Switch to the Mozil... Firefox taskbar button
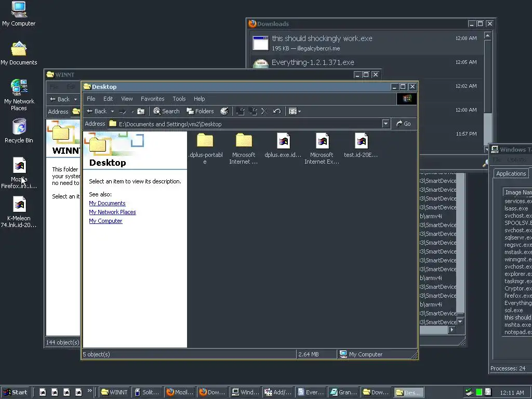532x399 pixels. point(180,392)
